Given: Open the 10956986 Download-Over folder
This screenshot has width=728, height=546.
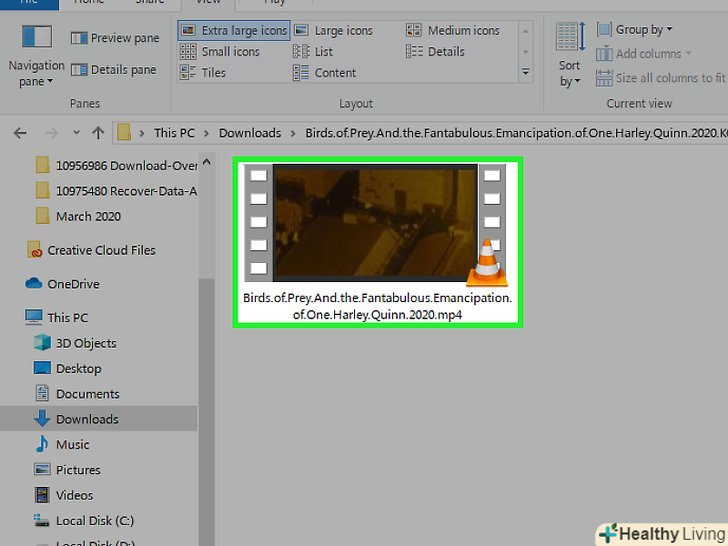Looking at the screenshot, I should tap(116, 165).
